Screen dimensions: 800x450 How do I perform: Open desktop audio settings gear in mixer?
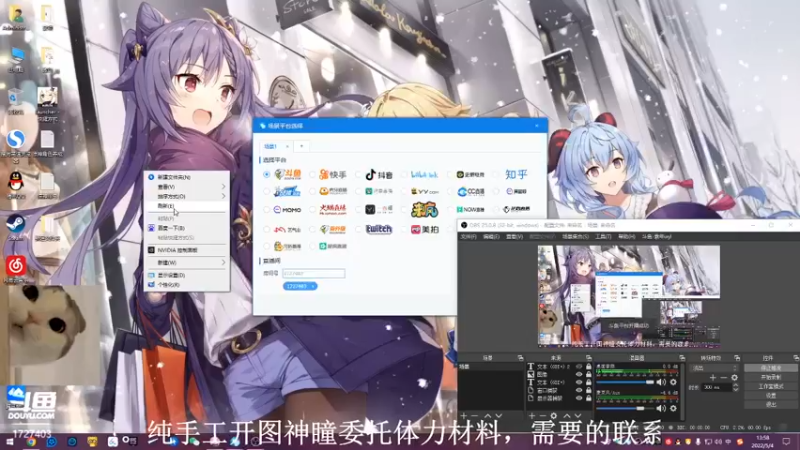click(673, 382)
